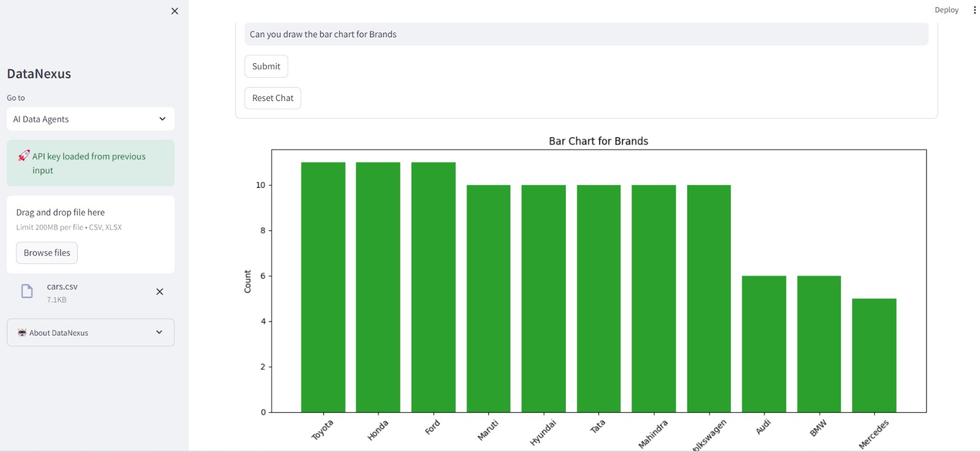Open the 'AI Data Agents' Go to dropdown
This screenshot has width=980, height=452.
tap(91, 119)
